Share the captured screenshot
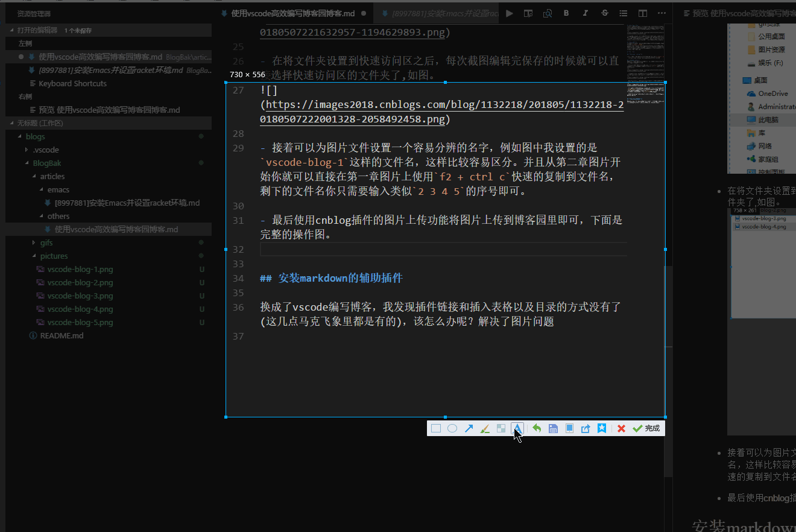 tap(586, 428)
